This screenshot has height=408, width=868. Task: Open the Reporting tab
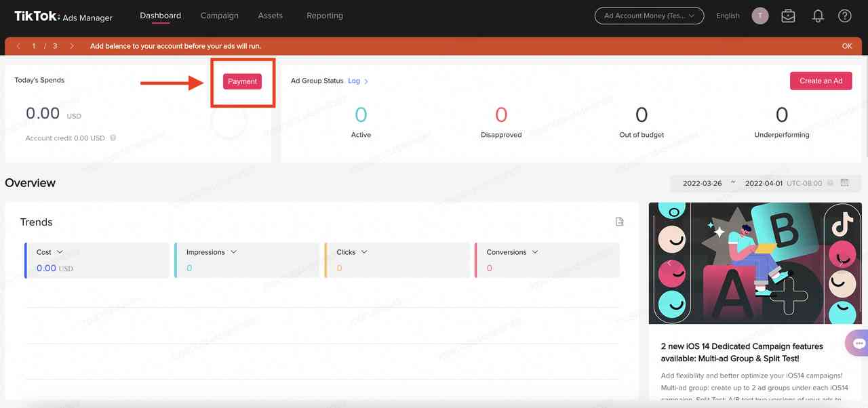[x=324, y=16]
